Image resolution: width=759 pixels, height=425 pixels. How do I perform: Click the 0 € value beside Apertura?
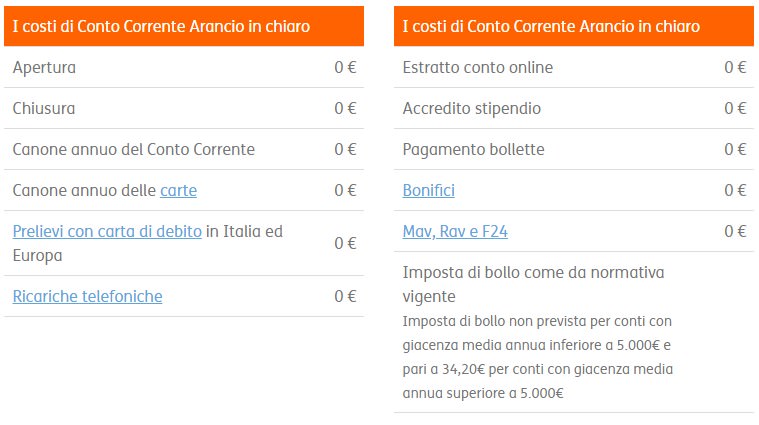click(x=345, y=67)
